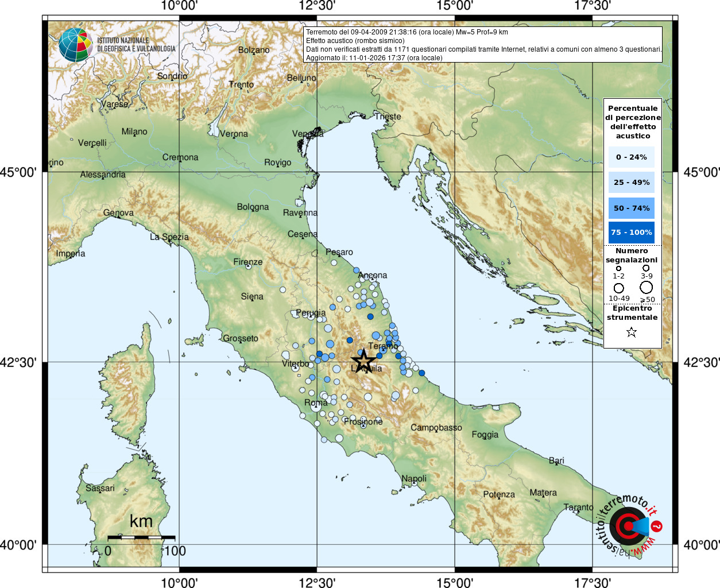
Task: Click the 10-49 reports circle in legend
Action: coord(618,288)
